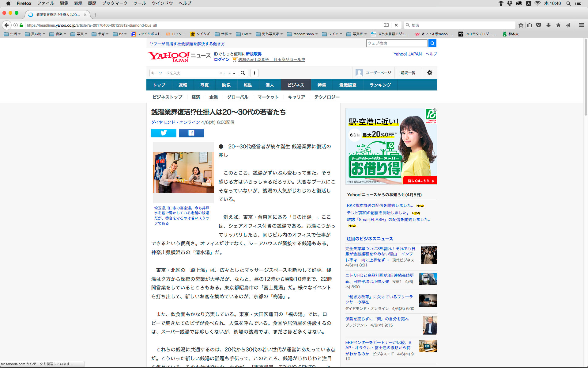
Task: Go to the Firefox home page icon
Action: (x=558, y=25)
